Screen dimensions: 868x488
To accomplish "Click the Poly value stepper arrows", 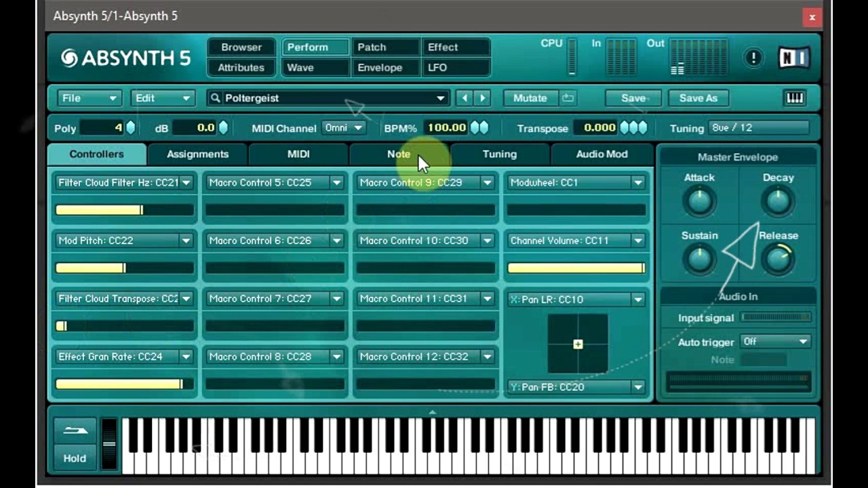I will coord(130,127).
